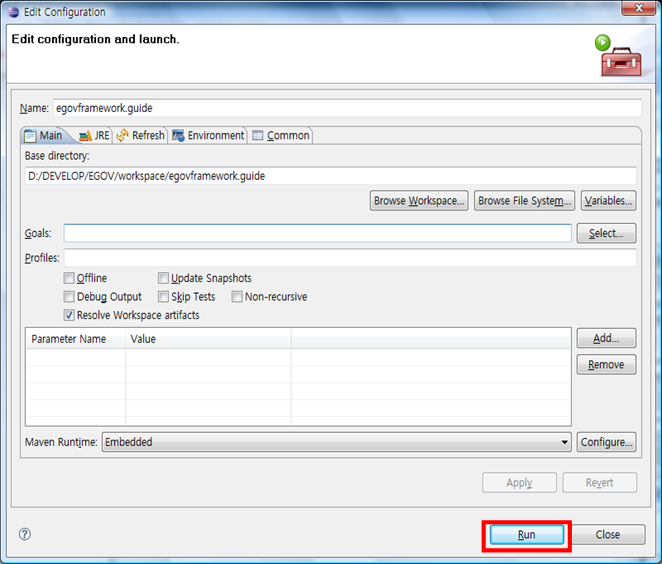The image size is (662, 564).
Task: Go to the Common tab
Action: point(281,135)
